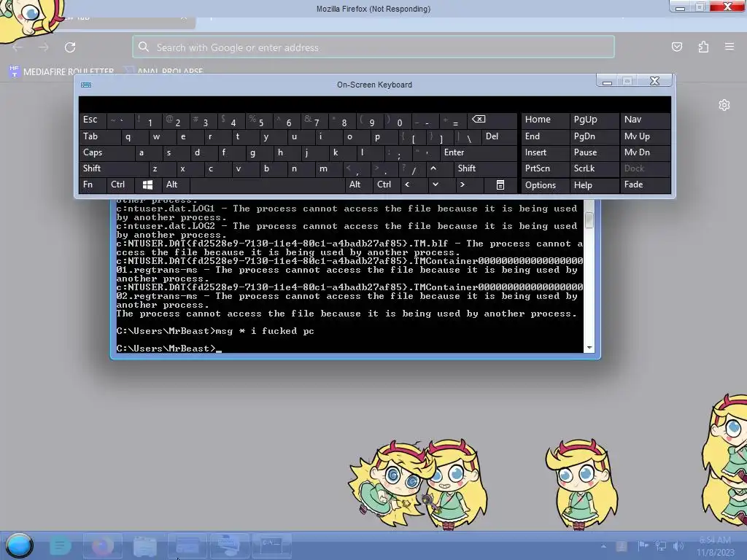Open new tab settings gear in Firefox

click(x=724, y=105)
